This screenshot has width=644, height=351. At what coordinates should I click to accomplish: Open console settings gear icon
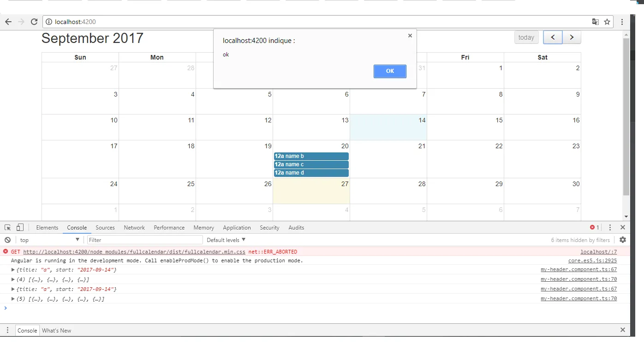point(623,240)
